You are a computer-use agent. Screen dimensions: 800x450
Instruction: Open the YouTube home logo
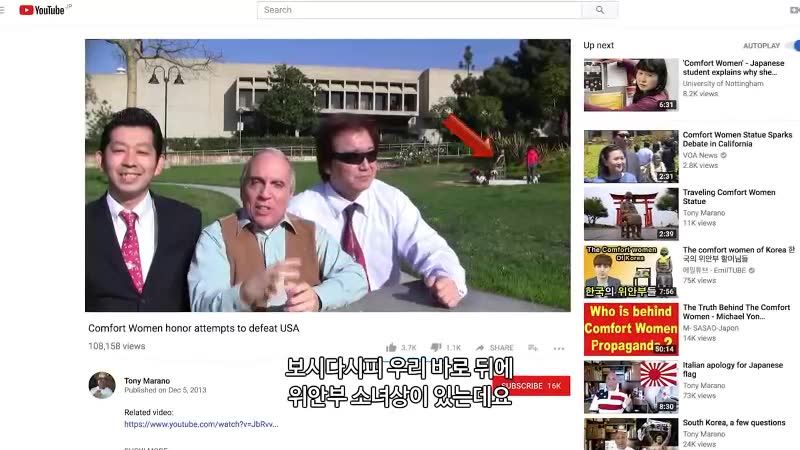[x=42, y=10]
